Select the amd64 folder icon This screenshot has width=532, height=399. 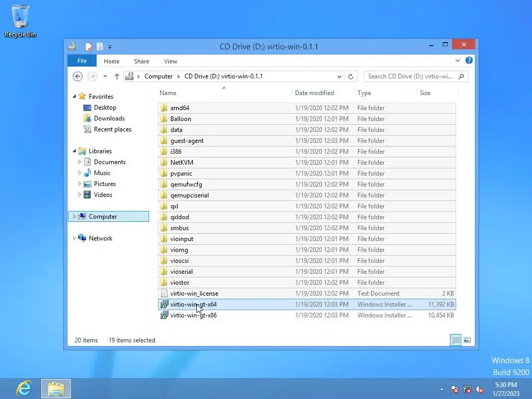tap(164, 108)
